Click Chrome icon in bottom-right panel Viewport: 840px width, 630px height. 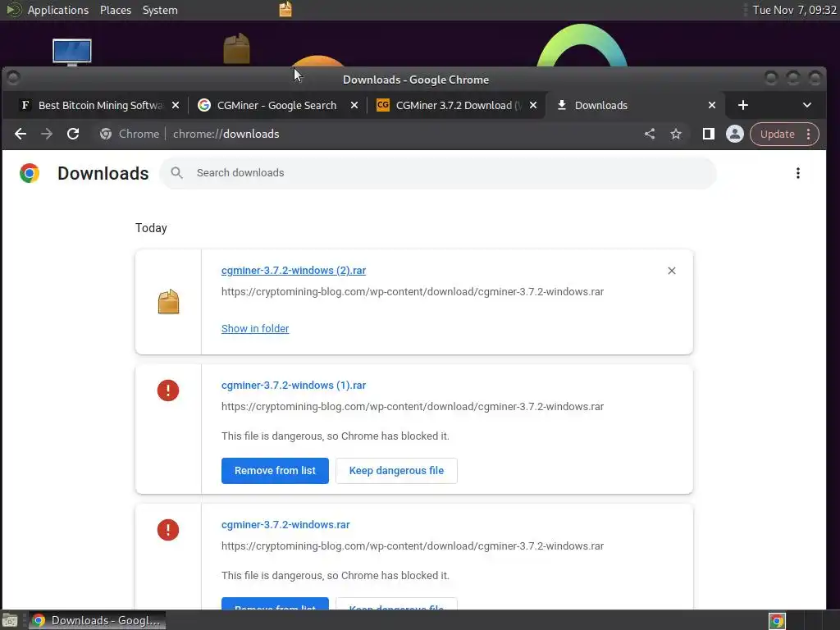pos(778,620)
